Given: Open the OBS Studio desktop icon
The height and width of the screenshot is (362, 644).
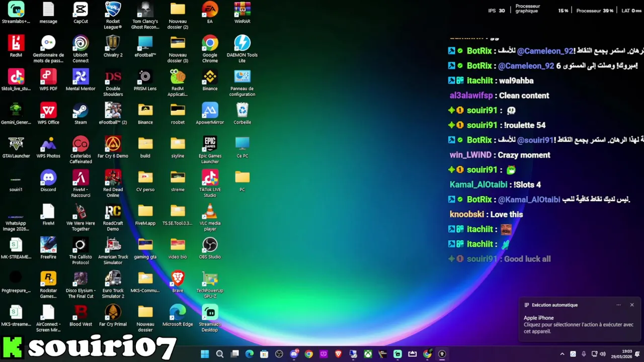Looking at the screenshot, I should pos(210,248).
